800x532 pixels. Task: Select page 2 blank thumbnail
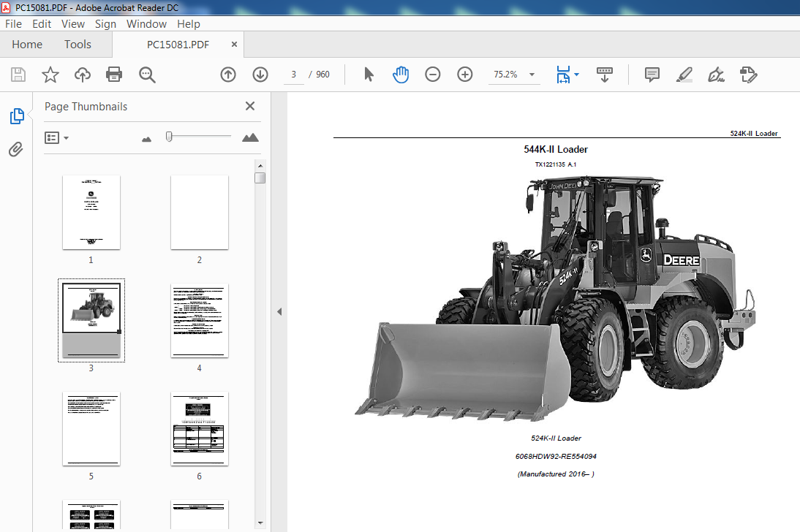pos(200,212)
